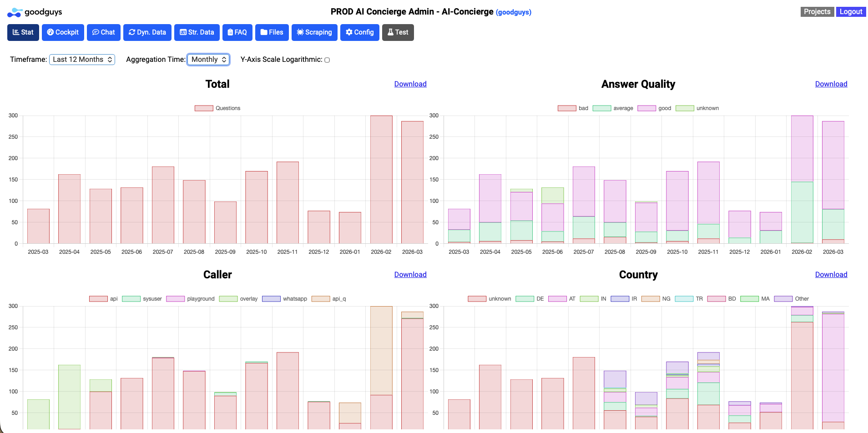The image size is (868, 433).
Task: Select the Scraping spider icon
Action: (x=300, y=32)
